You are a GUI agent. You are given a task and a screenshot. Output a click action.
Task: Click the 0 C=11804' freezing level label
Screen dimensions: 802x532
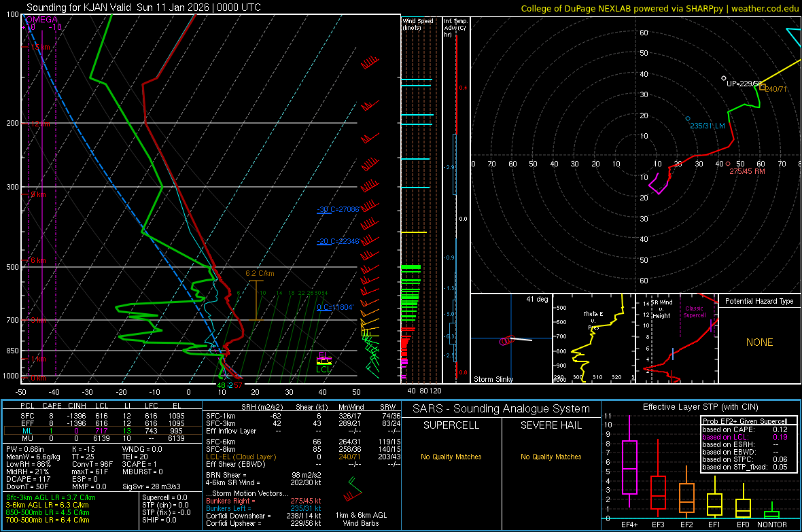(x=335, y=307)
